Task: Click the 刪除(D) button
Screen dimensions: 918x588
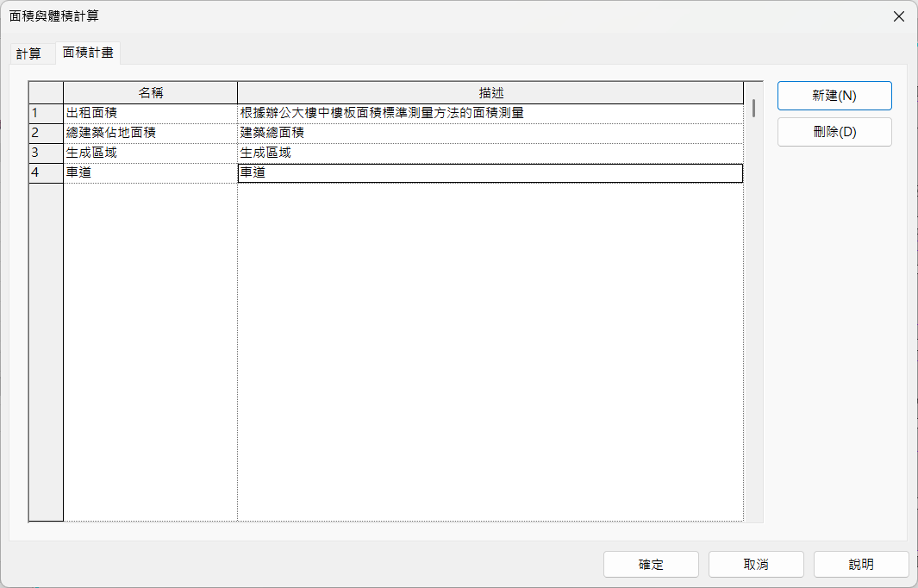Action: pyautogui.click(x=834, y=132)
